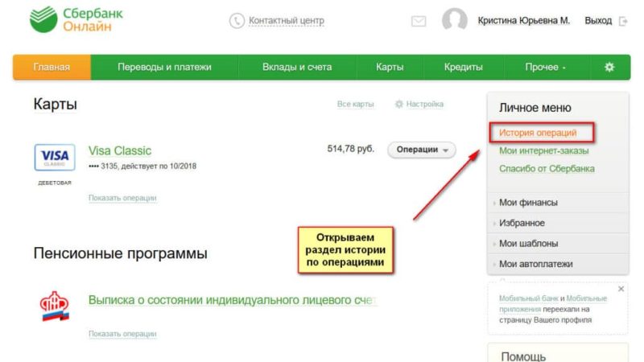Image resolution: width=644 pixels, height=362 pixels.
Task: Open the mail envelope icon
Action: [x=419, y=21]
